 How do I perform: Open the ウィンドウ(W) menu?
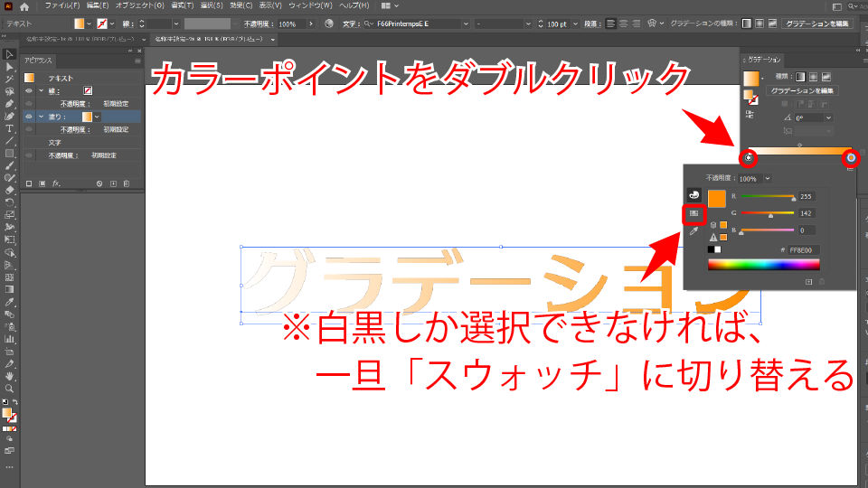(310, 5)
